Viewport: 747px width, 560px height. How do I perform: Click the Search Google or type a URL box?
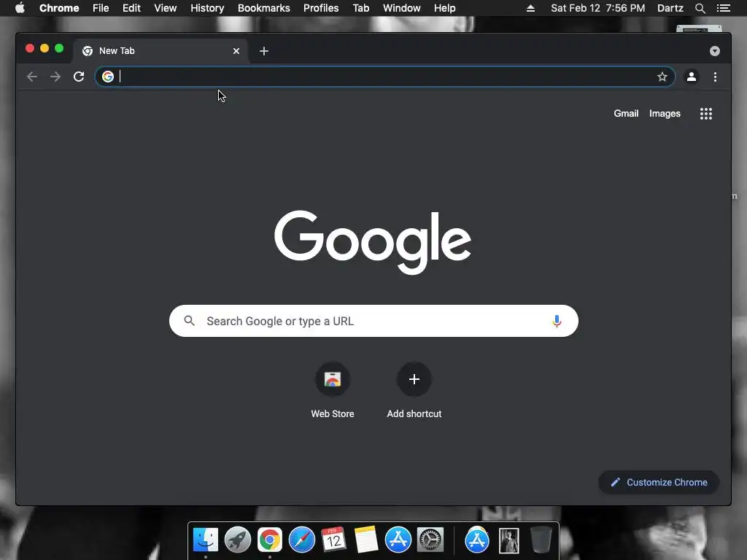pos(373,321)
